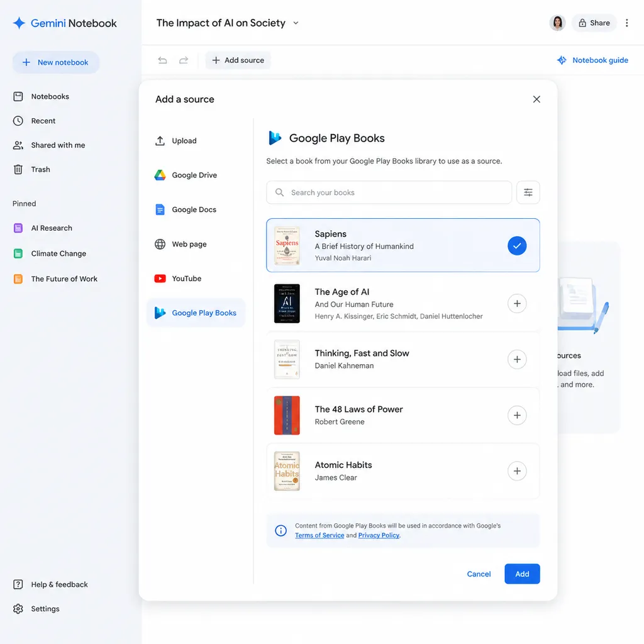Click the user profile avatar
Screen dimensions: 644x644
pyautogui.click(x=557, y=23)
